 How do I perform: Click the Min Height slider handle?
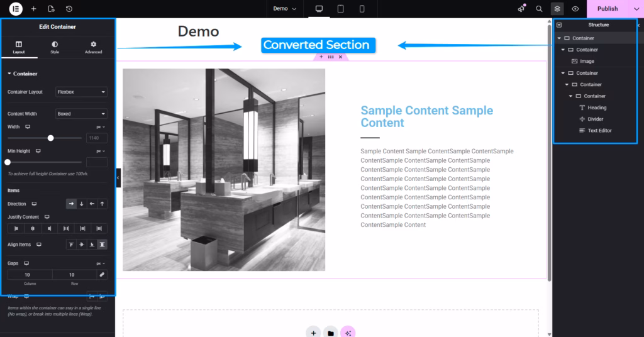click(x=8, y=162)
